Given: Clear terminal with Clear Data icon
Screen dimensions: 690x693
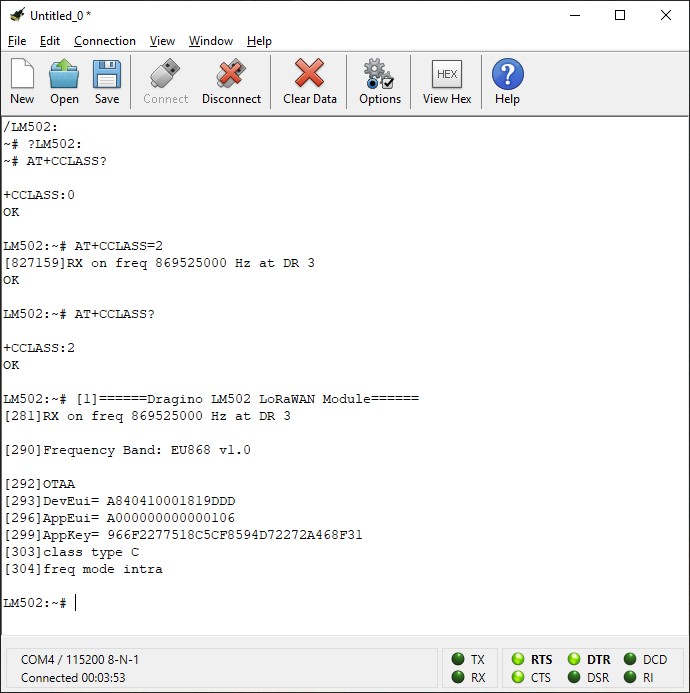Looking at the screenshot, I should point(309,81).
